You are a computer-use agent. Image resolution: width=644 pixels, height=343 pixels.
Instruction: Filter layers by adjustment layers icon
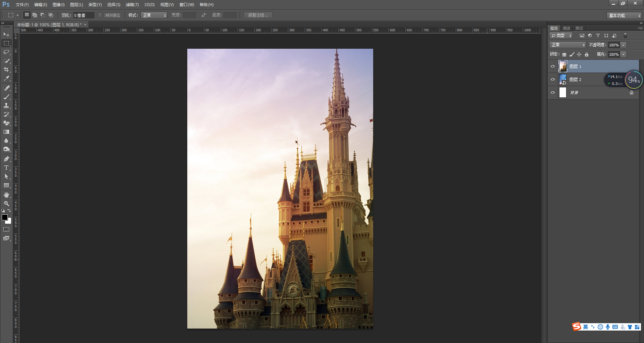click(590, 35)
